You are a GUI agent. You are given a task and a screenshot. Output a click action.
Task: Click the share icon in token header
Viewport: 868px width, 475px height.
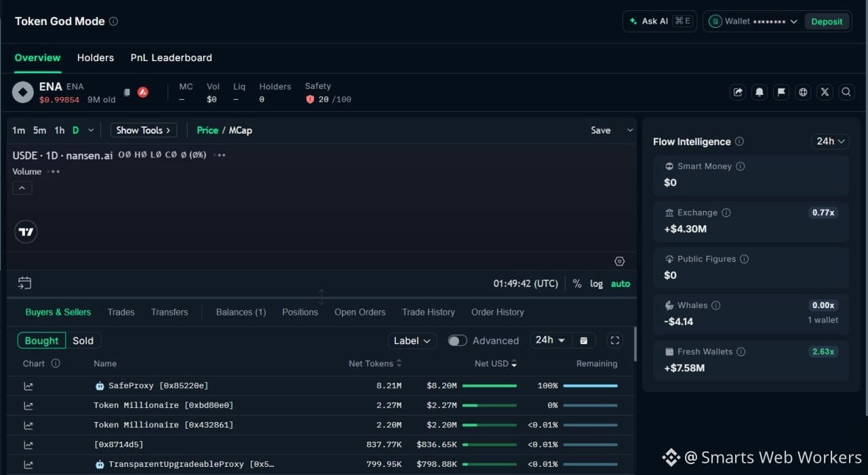(738, 92)
